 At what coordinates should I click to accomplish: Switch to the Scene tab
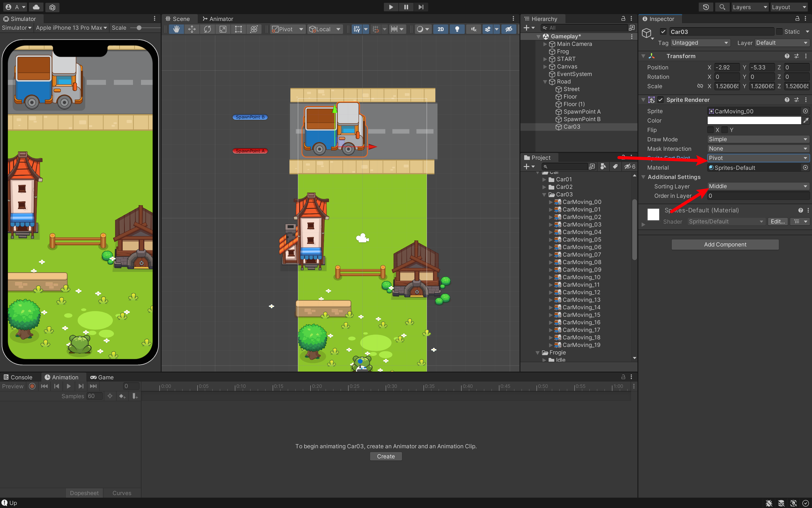tap(177, 19)
